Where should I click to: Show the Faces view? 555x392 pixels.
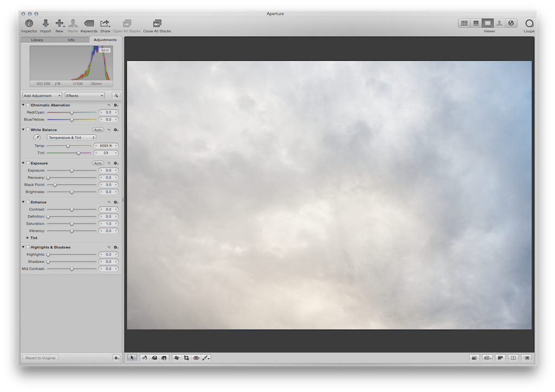click(499, 23)
